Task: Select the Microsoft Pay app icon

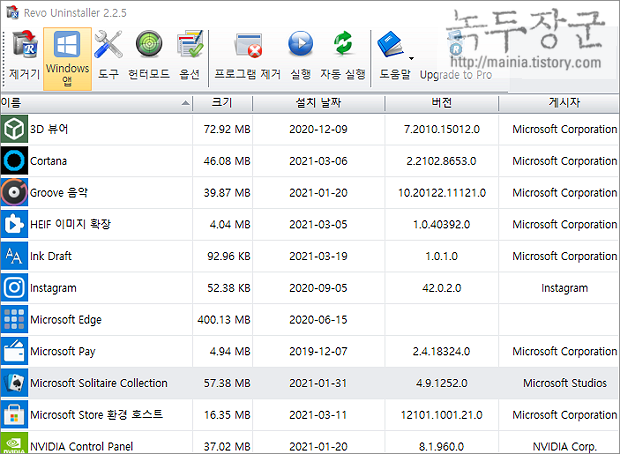Action: pos(14,351)
